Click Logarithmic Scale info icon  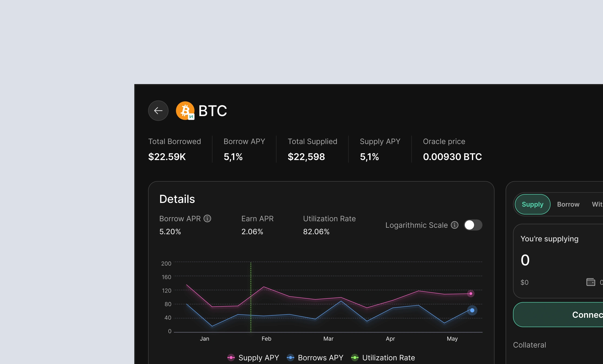(454, 225)
